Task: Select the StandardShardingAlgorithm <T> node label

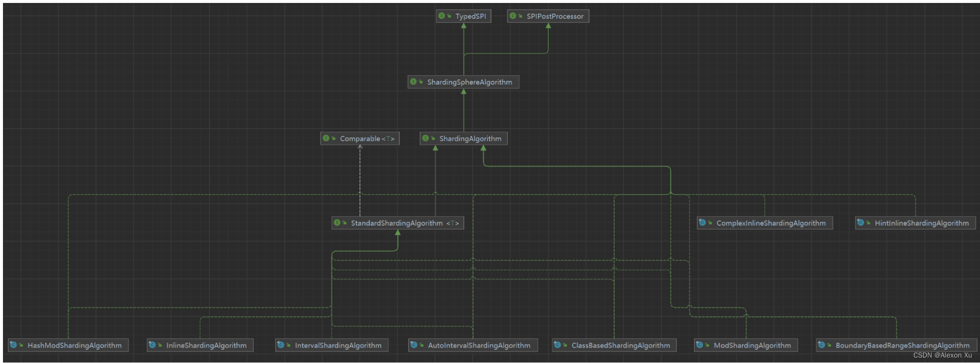Action: point(405,223)
